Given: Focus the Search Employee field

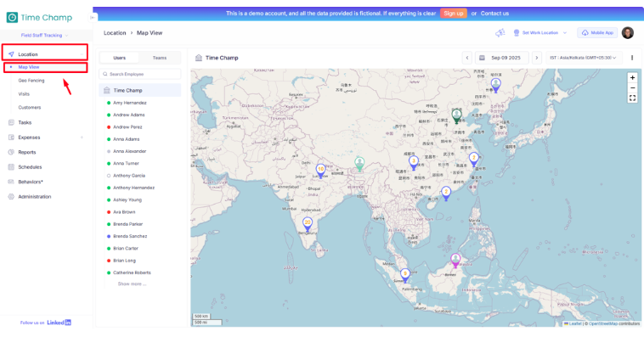Looking at the screenshot, I should point(139,74).
